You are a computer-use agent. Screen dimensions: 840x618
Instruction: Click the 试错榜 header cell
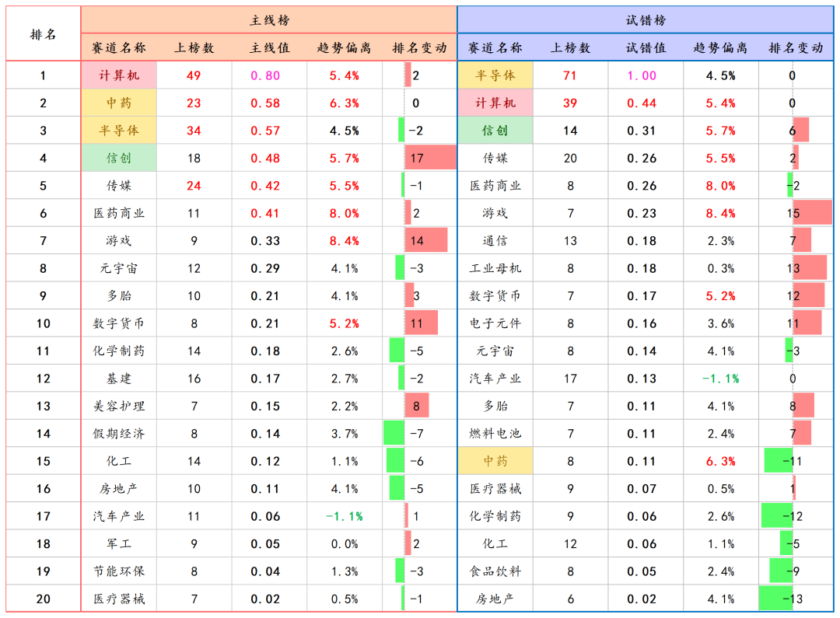point(646,20)
